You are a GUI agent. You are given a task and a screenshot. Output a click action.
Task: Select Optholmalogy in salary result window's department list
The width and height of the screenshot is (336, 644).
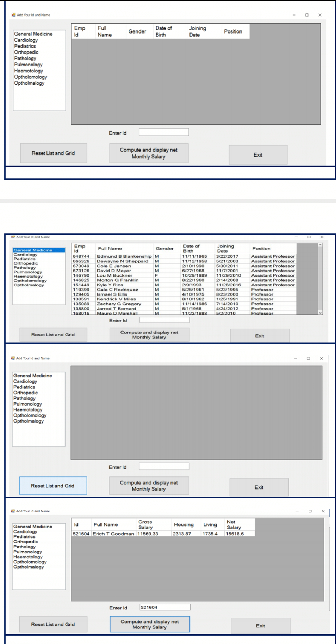coord(29,567)
